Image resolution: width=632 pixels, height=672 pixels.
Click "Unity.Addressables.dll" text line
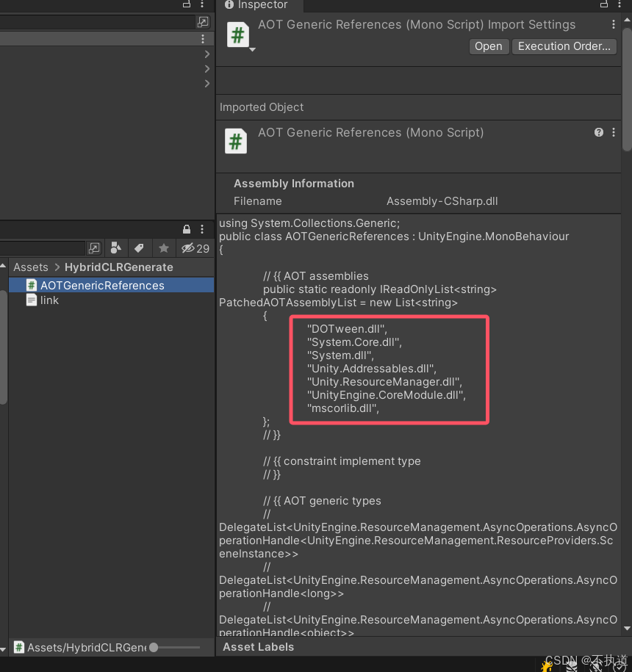tap(371, 369)
